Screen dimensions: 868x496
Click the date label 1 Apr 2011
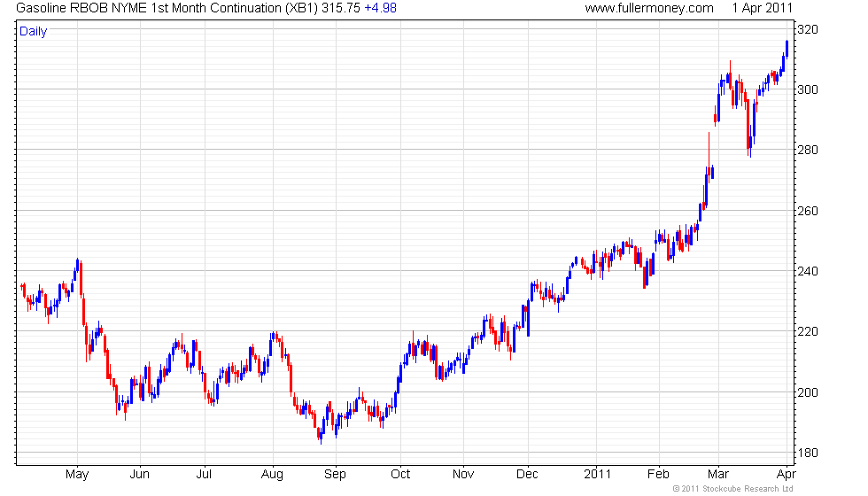tap(763, 8)
